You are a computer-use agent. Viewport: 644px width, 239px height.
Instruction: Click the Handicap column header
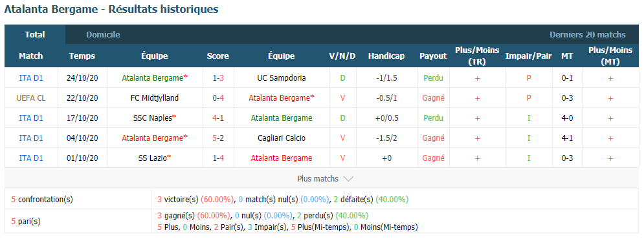pos(386,56)
